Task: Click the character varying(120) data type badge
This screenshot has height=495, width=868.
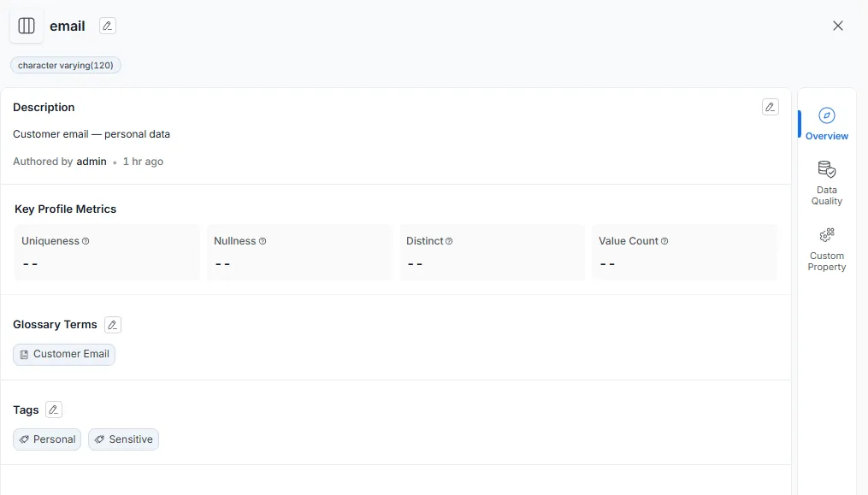Action: click(65, 65)
